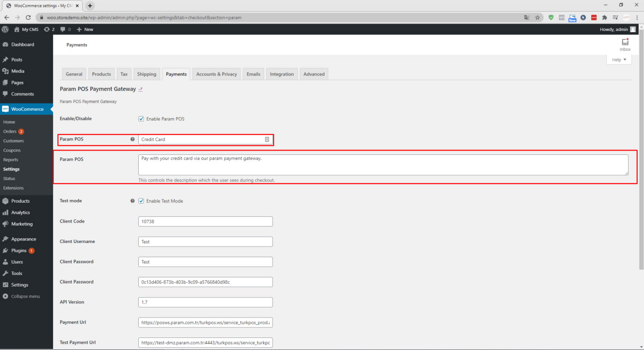This screenshot has width=644, height=350.
Task: Open WooCommerce Reports submenu link
Action: pyautogui.click(x=11, y=160)
